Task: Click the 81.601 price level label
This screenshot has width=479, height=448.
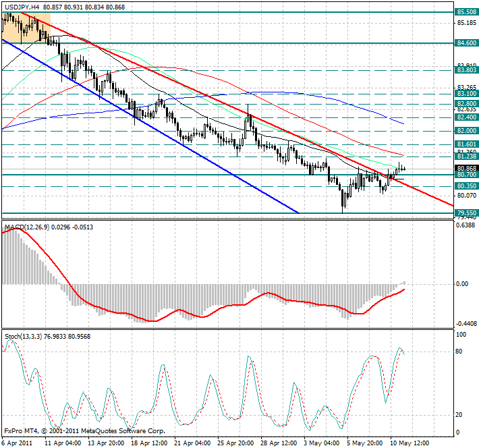Action: click(467, 144)
